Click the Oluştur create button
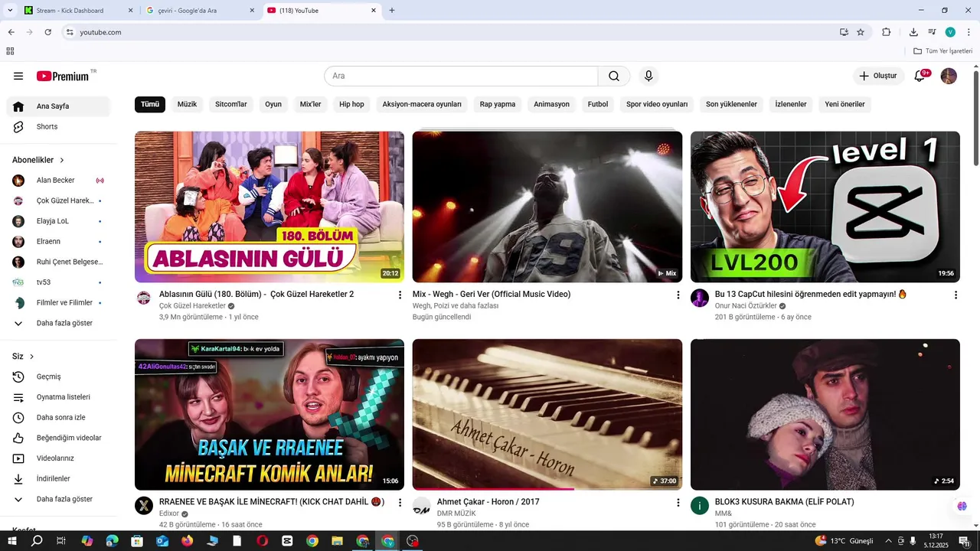Image resolution: width=980 pixels, height=551 pixels. pyautogui.click(x=878, y=76)
